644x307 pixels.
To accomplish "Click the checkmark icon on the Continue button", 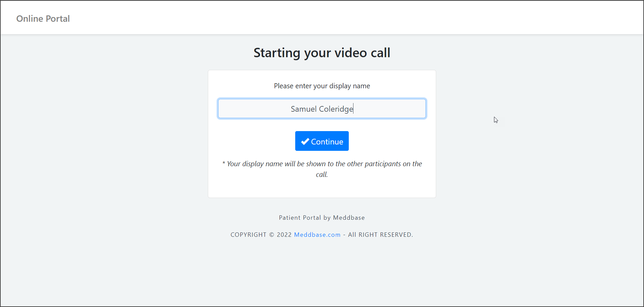I will pos(305,141).
